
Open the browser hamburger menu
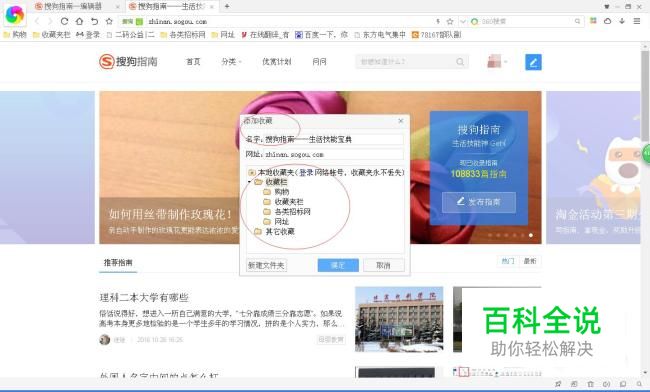tap(637, 21)
